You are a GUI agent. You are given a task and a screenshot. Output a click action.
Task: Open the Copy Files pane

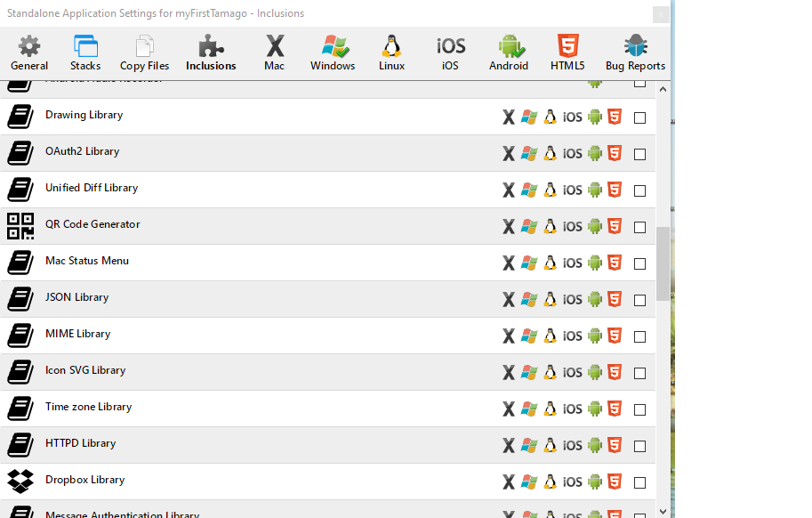144,53
